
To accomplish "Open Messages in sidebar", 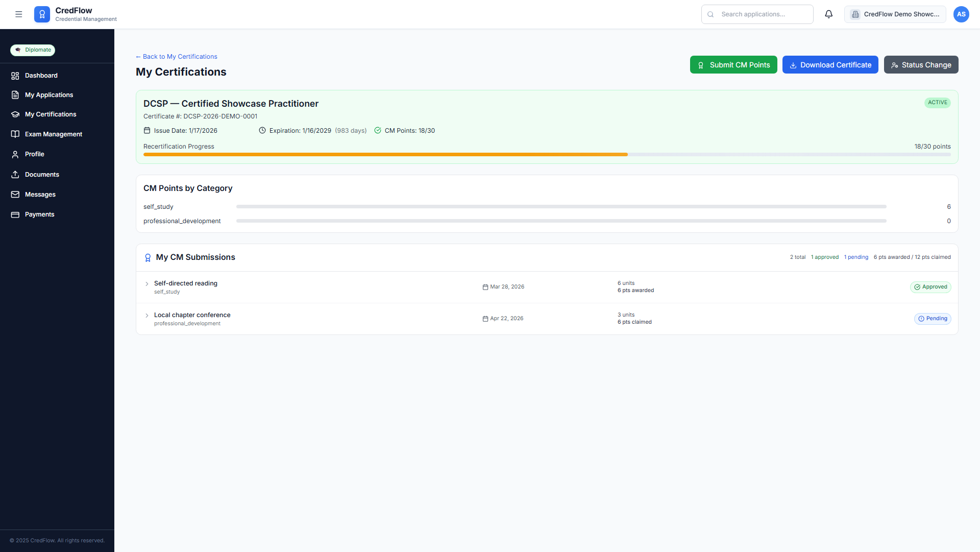I will click(40, 195).
